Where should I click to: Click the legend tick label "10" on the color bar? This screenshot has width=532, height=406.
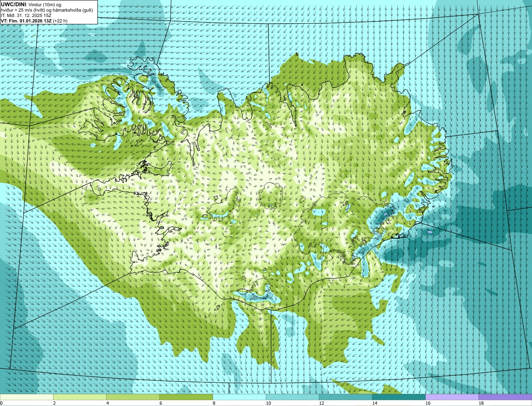pos(268,403)
